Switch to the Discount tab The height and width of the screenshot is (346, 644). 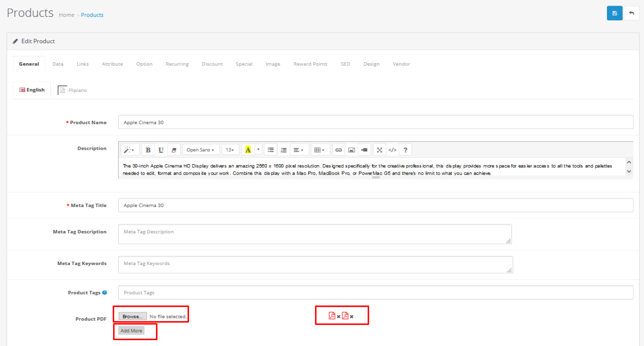tap(212, 64)
